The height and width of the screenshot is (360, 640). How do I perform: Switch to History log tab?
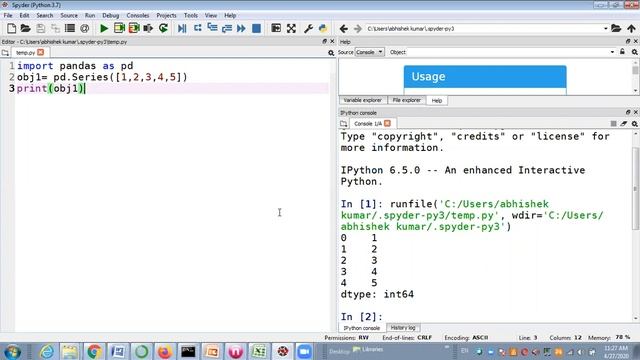click(403, 328)
